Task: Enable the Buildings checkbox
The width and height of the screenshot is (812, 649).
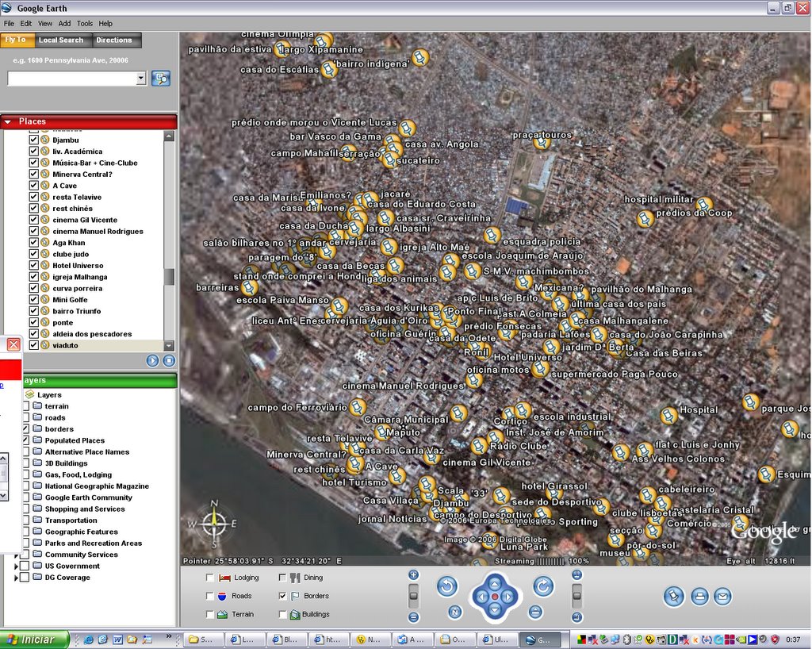Action: [x=282, y=614]
